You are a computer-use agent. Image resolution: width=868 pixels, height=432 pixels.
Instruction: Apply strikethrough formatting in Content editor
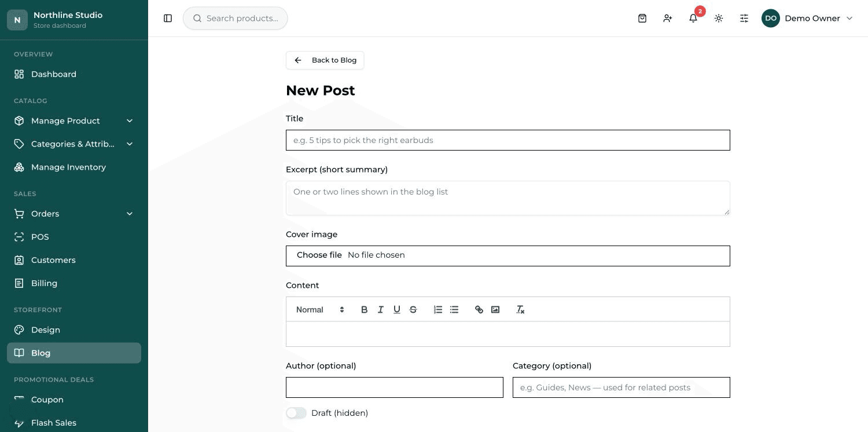click(x=413, y=310)
